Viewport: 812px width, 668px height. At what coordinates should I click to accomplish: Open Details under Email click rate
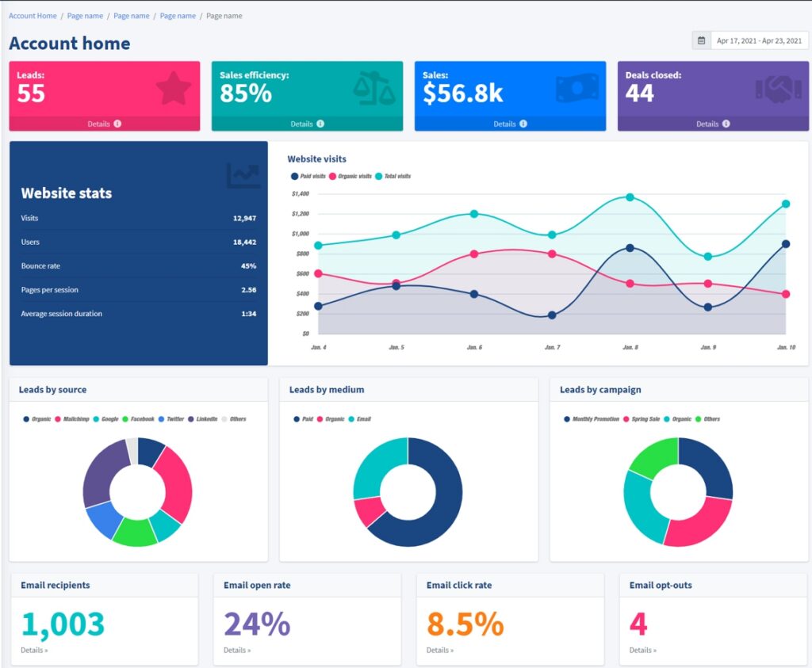pos(440,651)
